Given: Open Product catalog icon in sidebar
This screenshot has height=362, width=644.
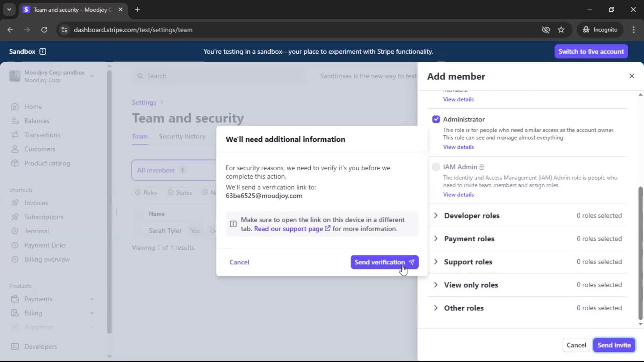Looking at the screenshot, I should (x=15, y=163).
